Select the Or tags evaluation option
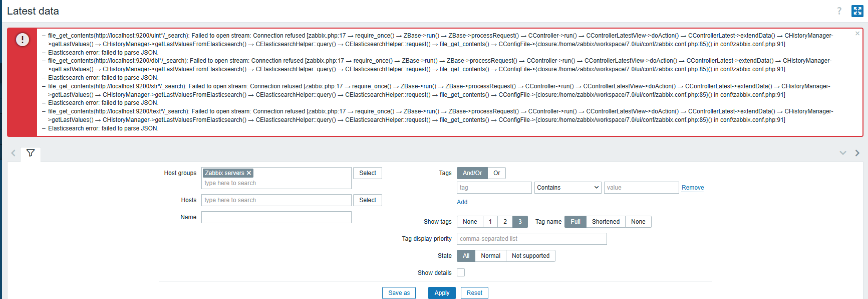Image resolution: width=868 pixels, height=299 pixels. tap(496, 173)
